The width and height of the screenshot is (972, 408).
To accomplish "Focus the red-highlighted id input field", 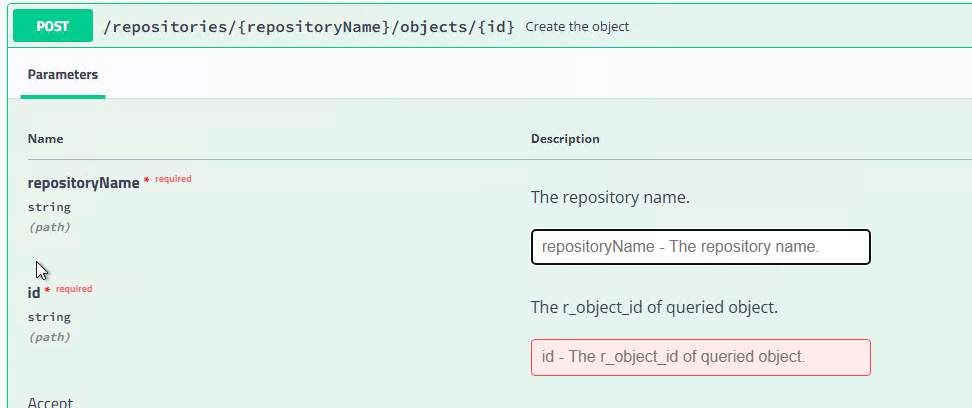I will click(x=700, y=357).
